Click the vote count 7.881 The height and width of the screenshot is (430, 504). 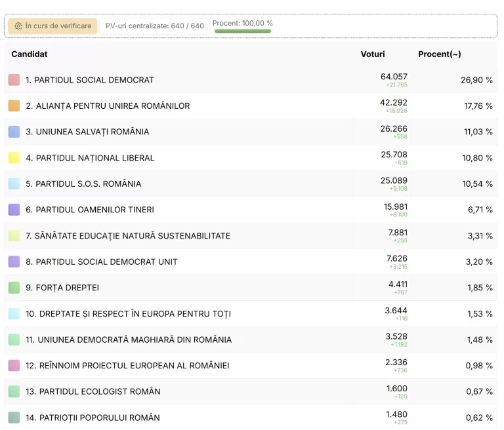click(x=398, y=233)
